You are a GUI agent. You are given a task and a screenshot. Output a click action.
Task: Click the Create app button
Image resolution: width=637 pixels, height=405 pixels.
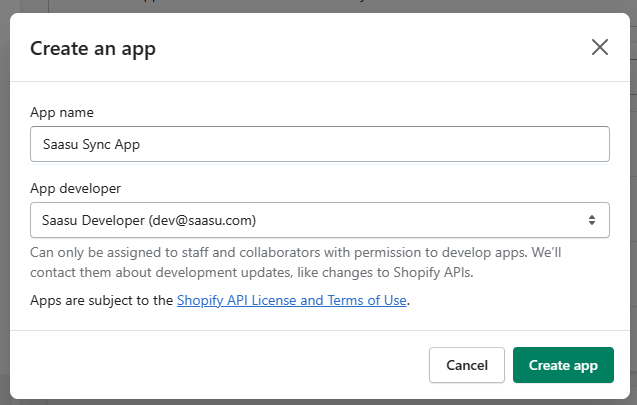click(x=563, y=365)
